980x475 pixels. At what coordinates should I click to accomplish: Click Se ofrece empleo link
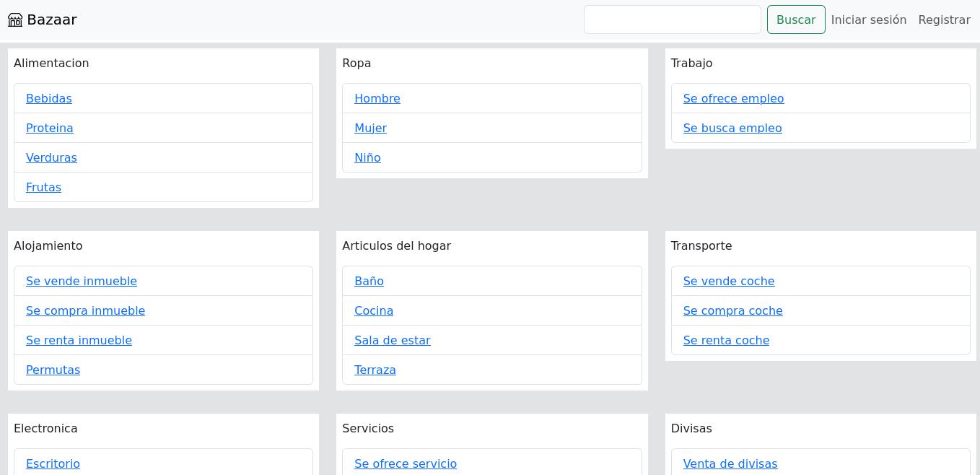pyautogui.click(x=733, y=98)
